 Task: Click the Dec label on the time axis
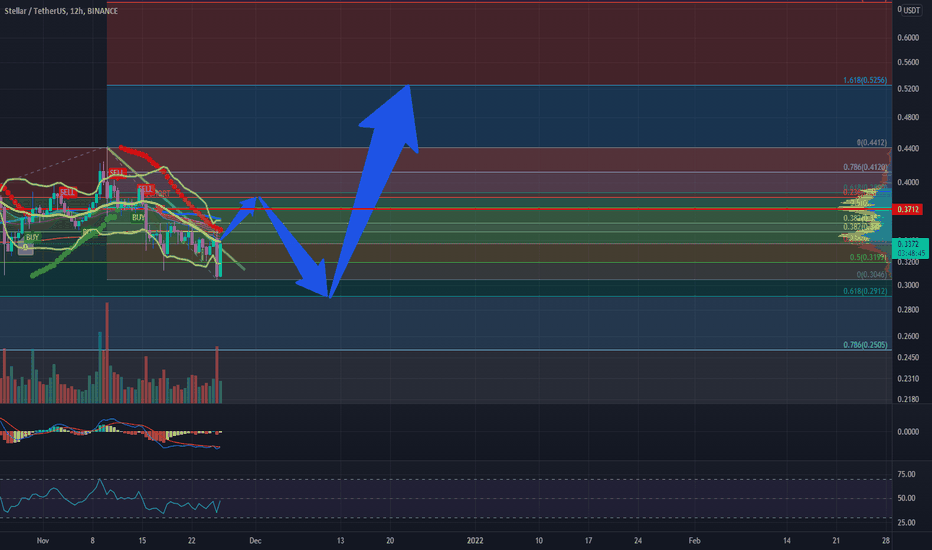pos(255,540)
